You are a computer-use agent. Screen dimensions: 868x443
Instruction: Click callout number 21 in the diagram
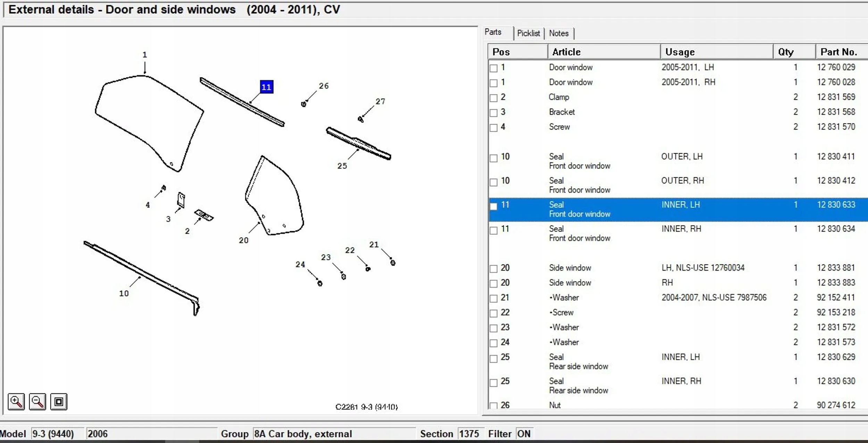(x=374, y=245)
